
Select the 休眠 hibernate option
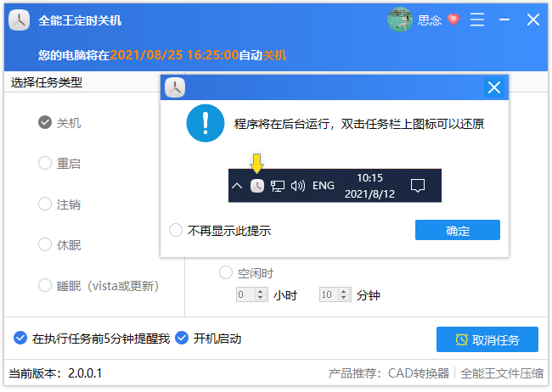click(x=59, y=244)
